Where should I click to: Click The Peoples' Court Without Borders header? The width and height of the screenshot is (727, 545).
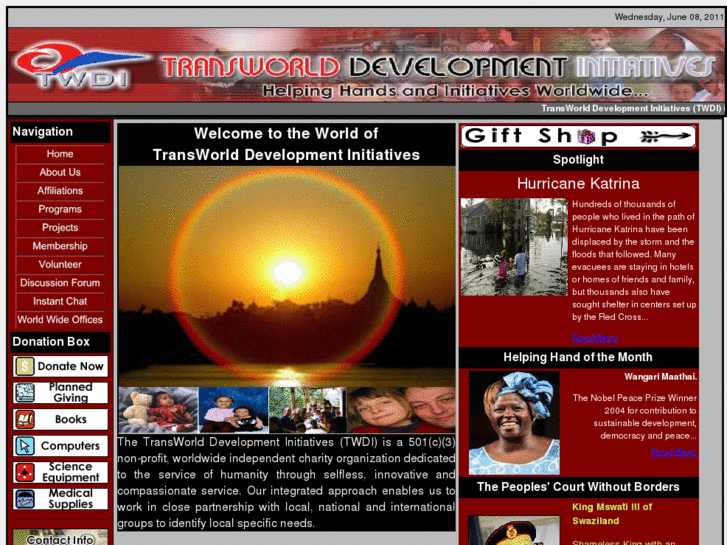click(x=578, y=487)
